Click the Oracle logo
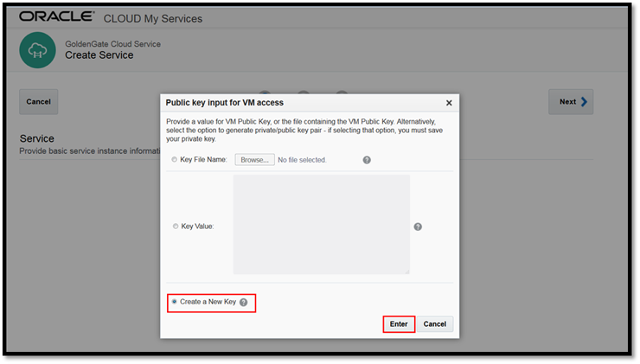 click(57, 16)
